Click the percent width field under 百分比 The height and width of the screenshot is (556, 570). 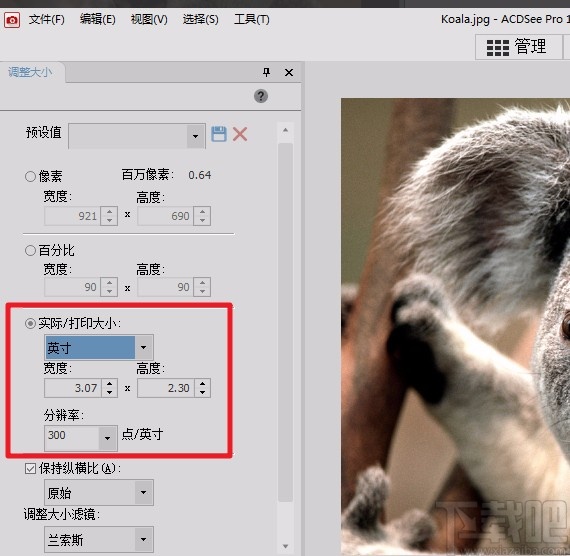(72, 287)
